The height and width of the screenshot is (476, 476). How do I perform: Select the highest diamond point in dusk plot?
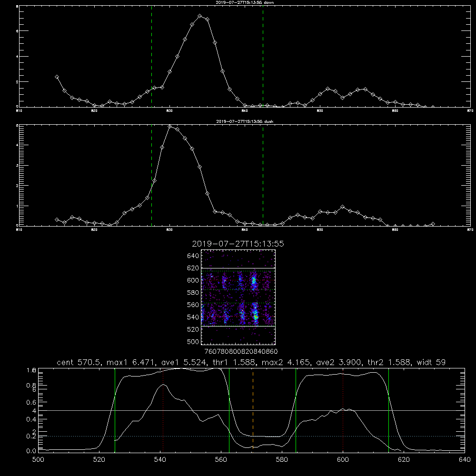click(x=170, y=127)
